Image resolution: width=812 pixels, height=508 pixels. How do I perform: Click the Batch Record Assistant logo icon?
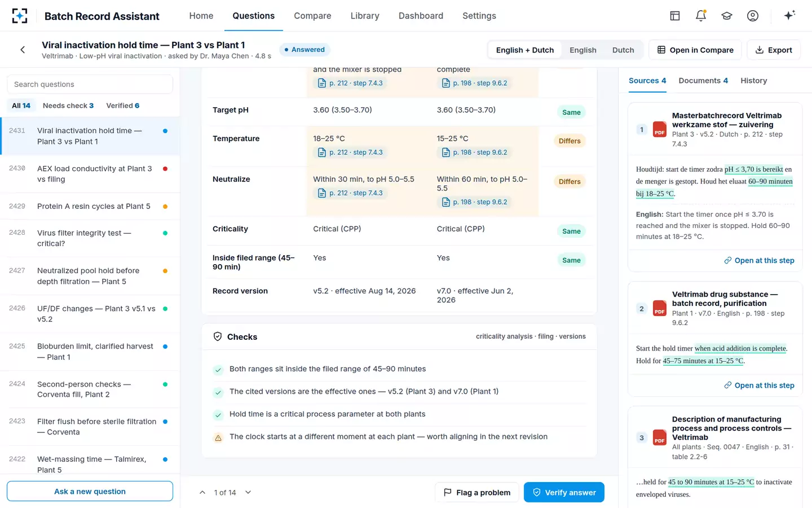point(20,16)
